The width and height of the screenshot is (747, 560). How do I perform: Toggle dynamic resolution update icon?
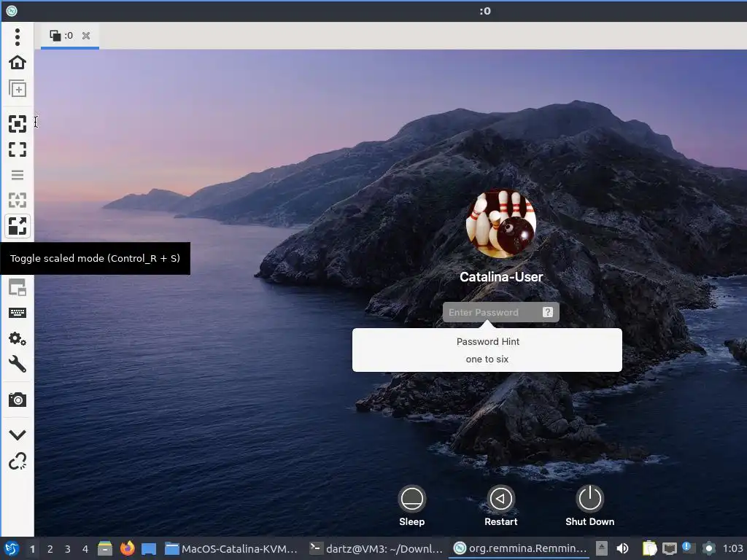[x=18, y=201]
